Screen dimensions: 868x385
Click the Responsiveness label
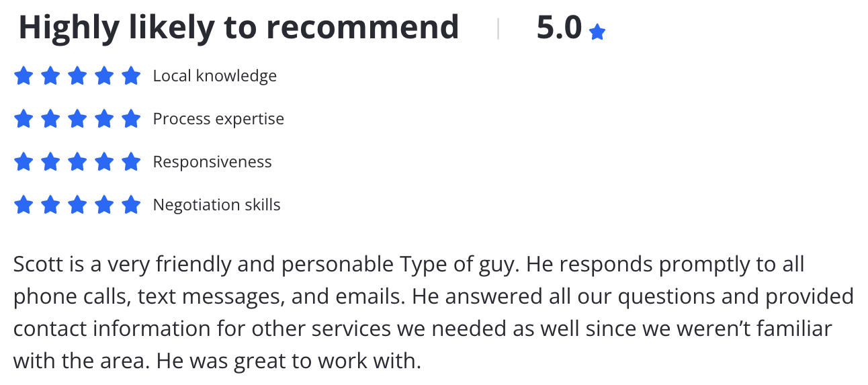click(212, 162)
